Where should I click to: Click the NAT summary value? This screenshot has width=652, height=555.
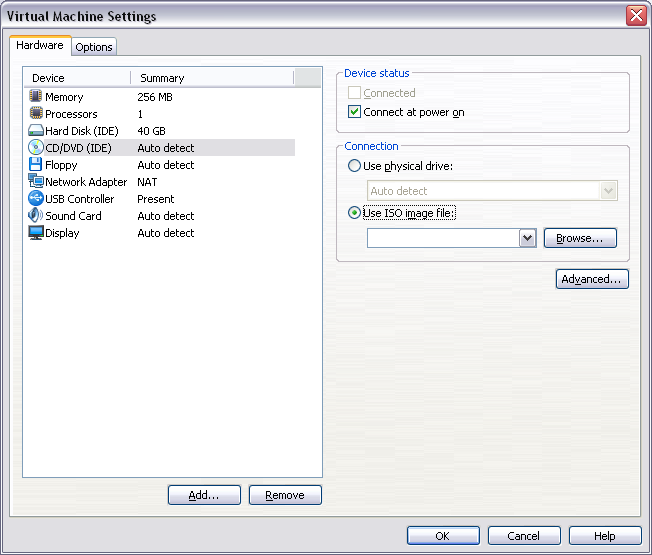click(x=147, y=182)
